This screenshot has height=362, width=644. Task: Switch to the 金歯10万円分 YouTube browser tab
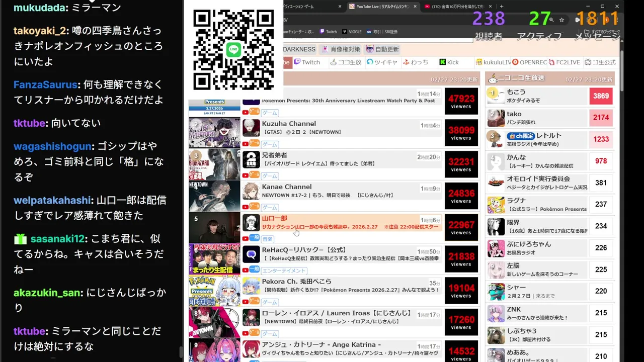(x=457, y=7)
